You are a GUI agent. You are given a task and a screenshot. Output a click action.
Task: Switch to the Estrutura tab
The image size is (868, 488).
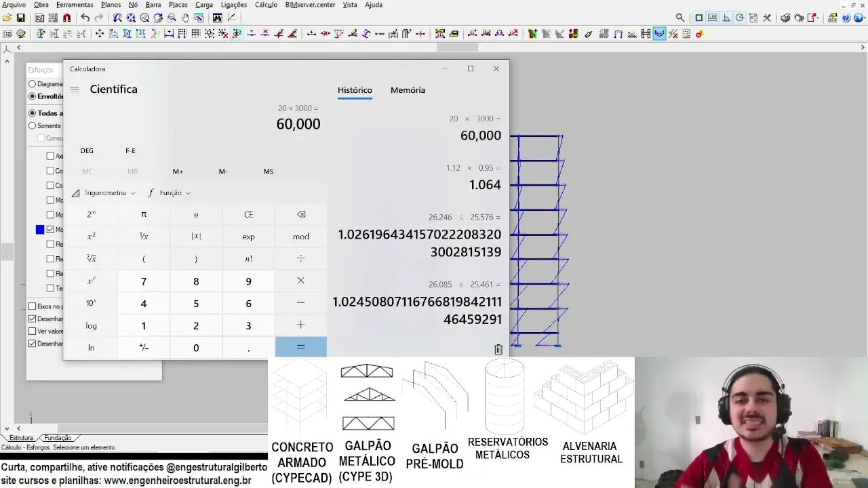(x=21, y=438)
